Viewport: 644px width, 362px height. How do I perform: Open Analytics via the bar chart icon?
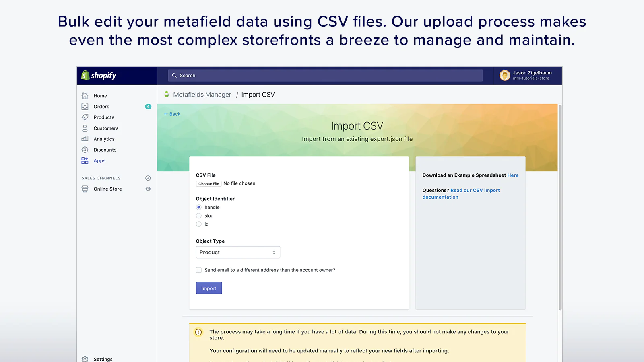85,139
